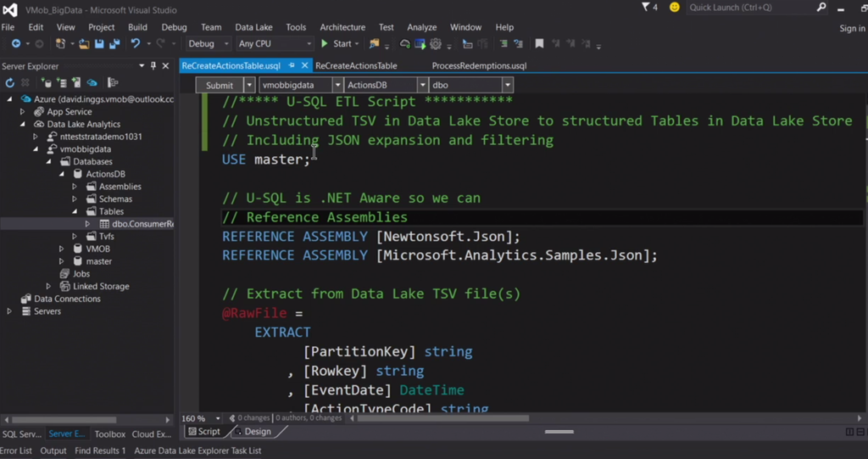868x459 pixels.
Task: Click the Quick Launch search field
Action: click(x=750, y=8)
